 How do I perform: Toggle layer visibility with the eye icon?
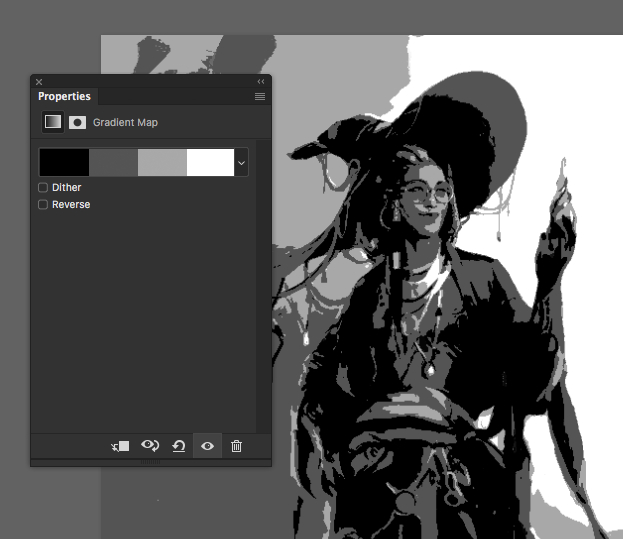tap(207, 446)
